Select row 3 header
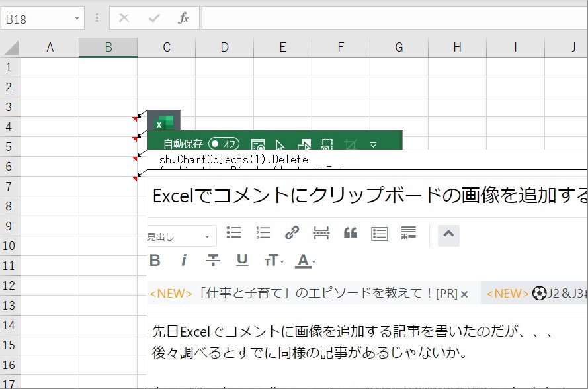This screenshot has height=389, width=588. coord(10,107)
